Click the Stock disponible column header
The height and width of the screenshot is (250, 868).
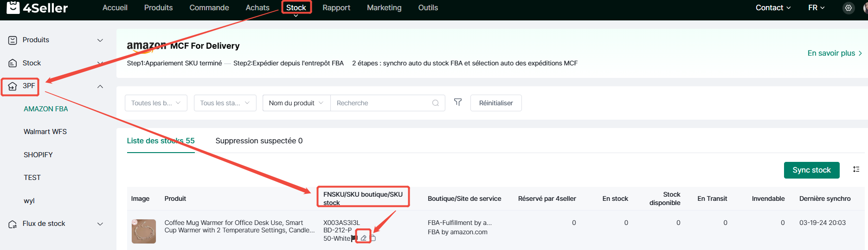[665, 199]
